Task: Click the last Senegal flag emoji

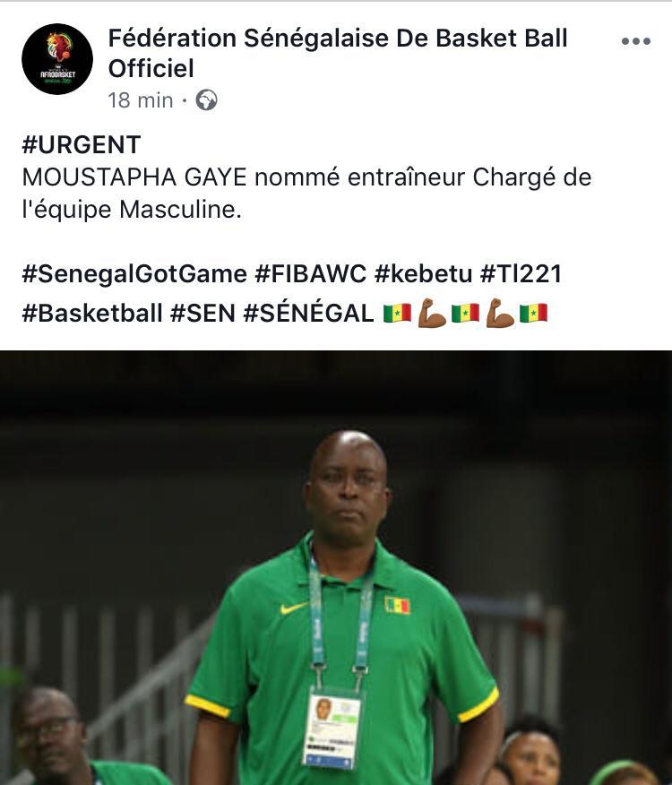Action: coord(533,314)
